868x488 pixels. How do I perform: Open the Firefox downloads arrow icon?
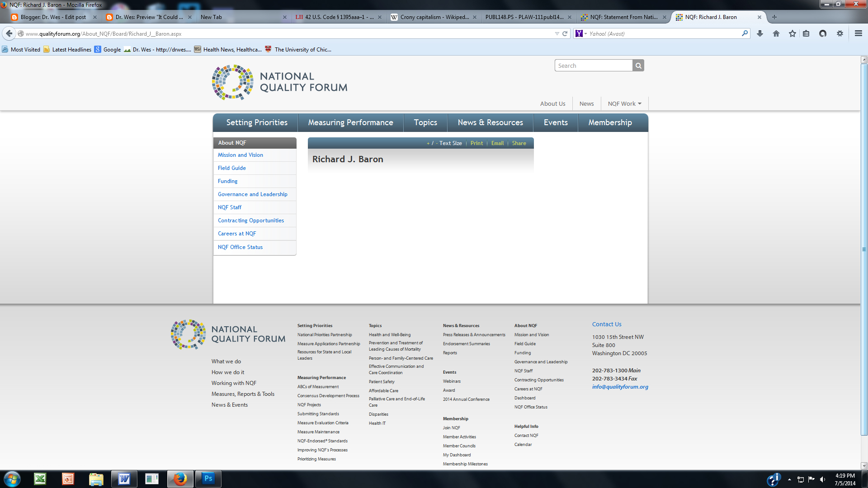pyautogui.click(x=760, y=33)
